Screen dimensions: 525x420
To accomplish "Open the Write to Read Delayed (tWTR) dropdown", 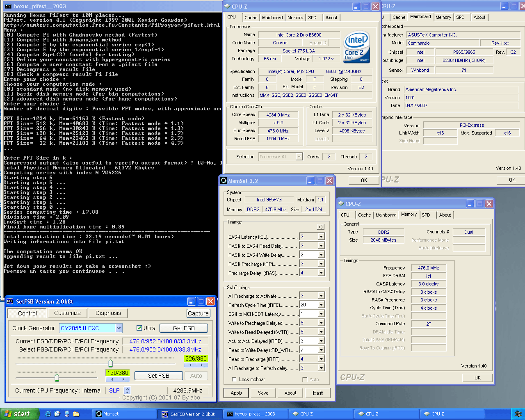I will [321, 332].
